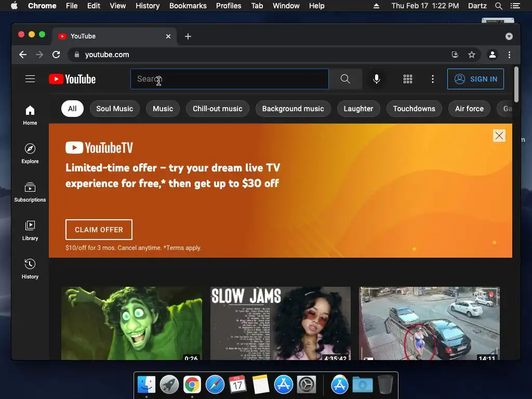Viewport: 532px width, 399px height.
Task: Open History in the sidebar
Action: [30, 269]
